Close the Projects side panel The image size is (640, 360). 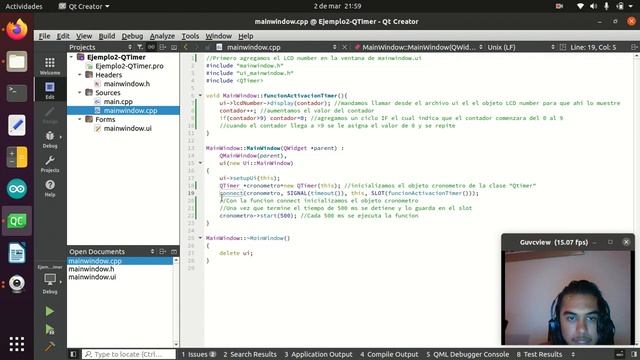(174, 47)
